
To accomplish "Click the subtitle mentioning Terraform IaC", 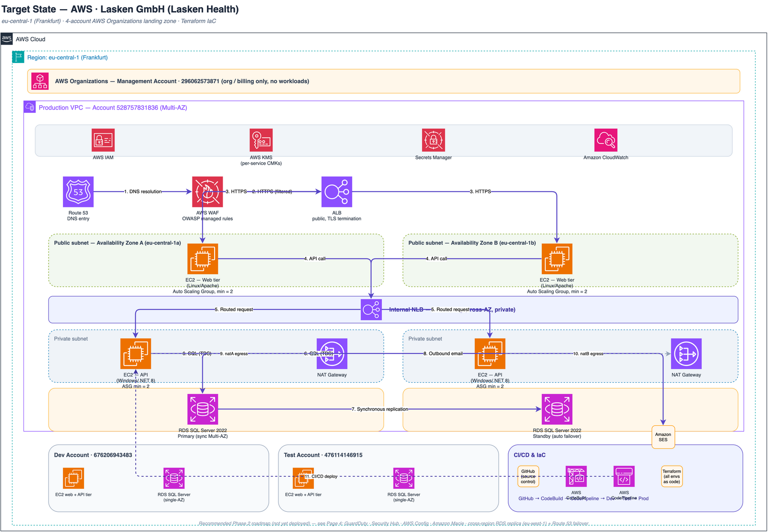I will click(108, 21).
